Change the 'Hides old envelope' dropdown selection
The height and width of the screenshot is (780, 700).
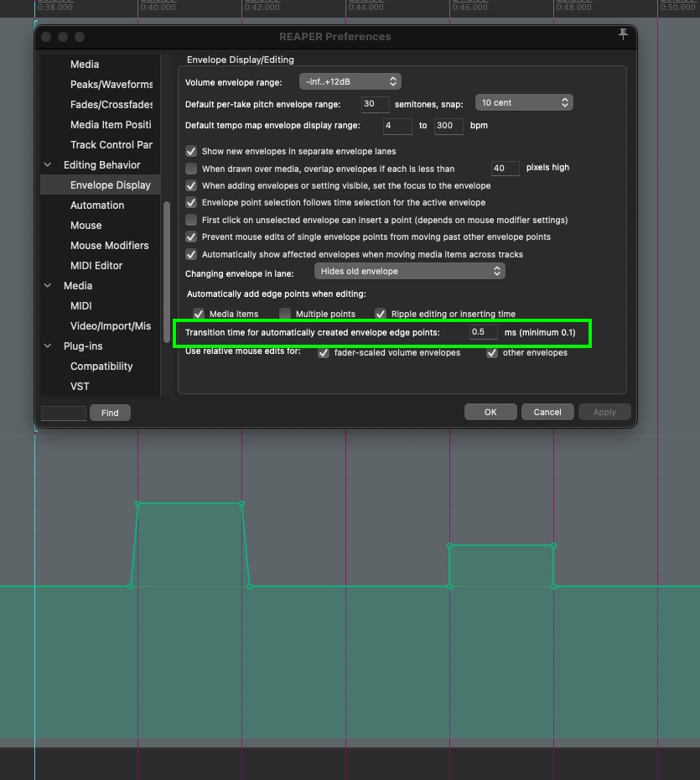[x=409, y=271]
